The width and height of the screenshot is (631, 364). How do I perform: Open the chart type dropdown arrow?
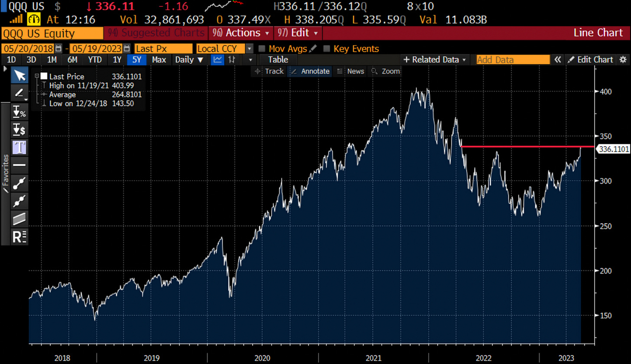click(x=250, y=60)
